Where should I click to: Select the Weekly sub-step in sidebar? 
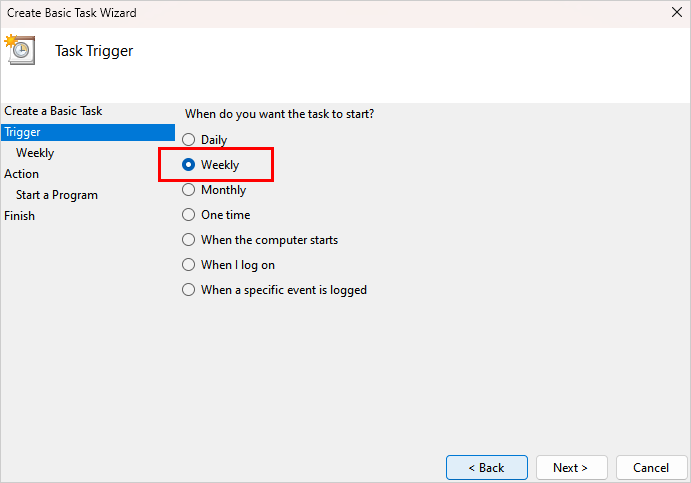pyautogui.click(x=35, y=153)
